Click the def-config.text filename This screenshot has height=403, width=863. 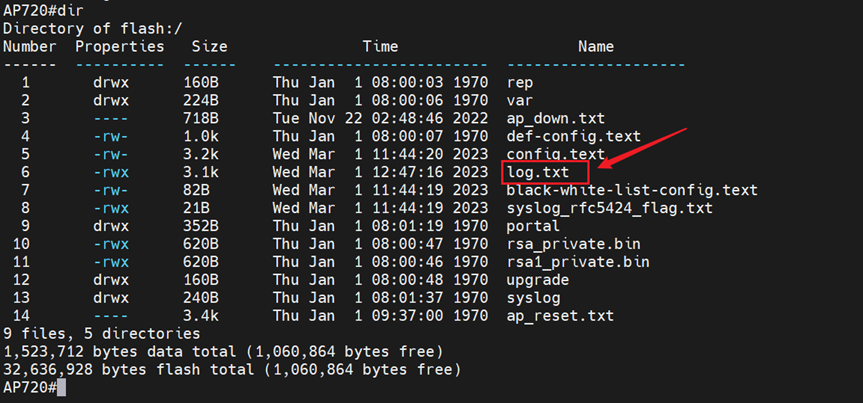(574, 136)
